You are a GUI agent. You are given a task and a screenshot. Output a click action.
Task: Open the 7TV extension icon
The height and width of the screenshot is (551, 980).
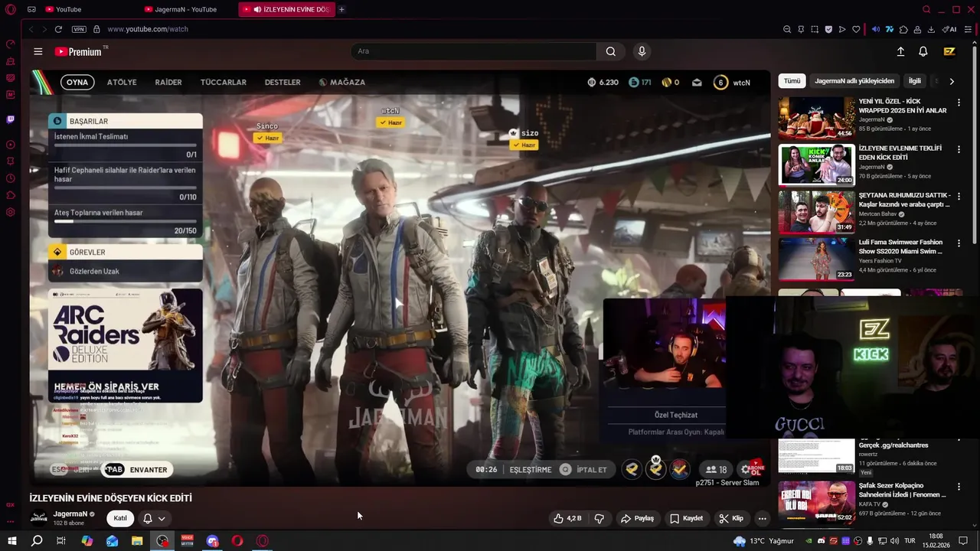(x=890, y=29)
